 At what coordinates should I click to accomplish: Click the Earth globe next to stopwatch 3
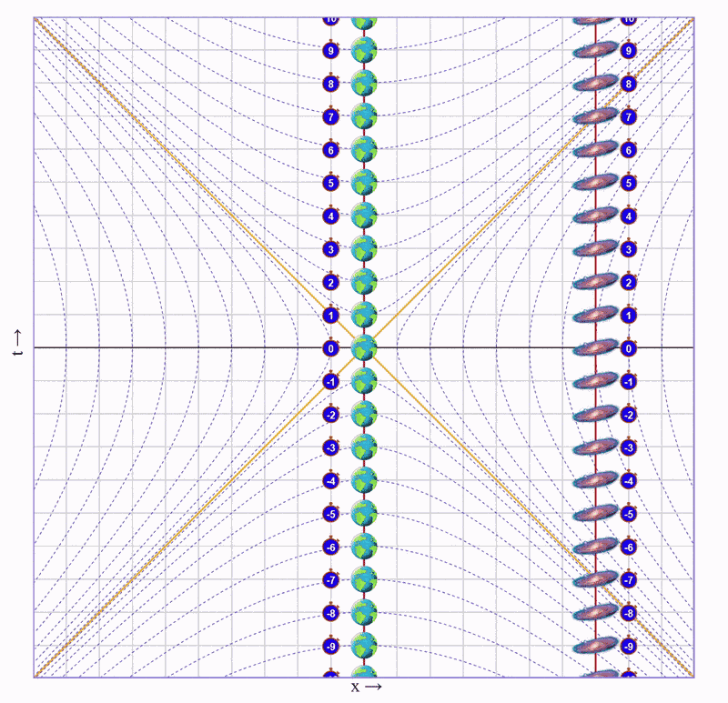pyautogui.click(x=364, y=248)
